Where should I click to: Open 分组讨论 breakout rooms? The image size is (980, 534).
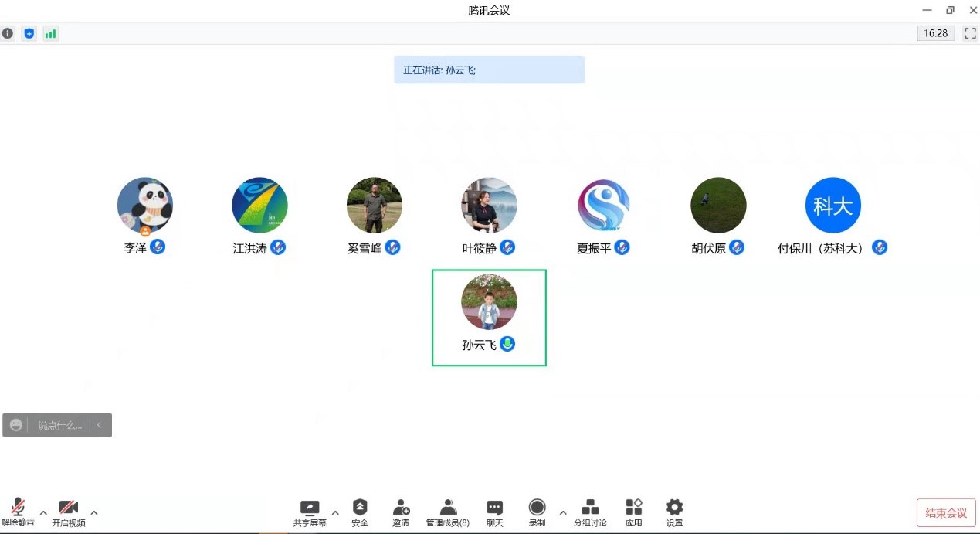click(x=590, y=512)
